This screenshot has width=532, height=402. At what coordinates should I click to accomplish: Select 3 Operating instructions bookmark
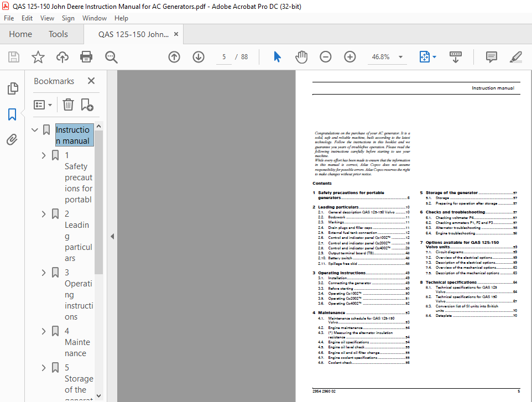79,295
